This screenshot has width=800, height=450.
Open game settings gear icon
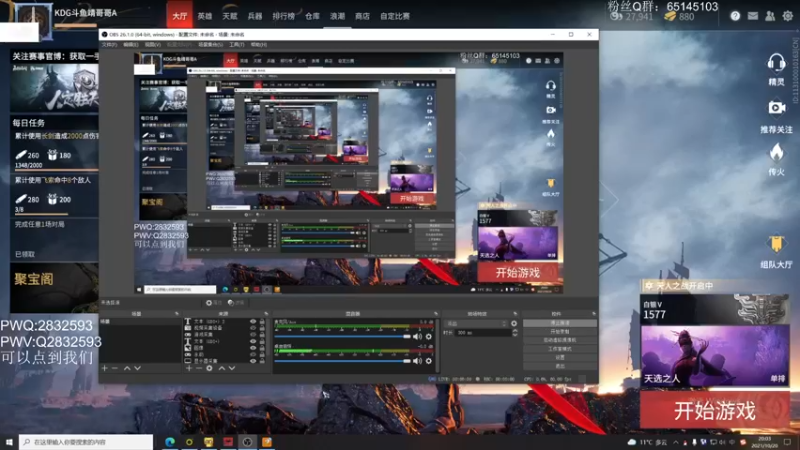(788, 16)
